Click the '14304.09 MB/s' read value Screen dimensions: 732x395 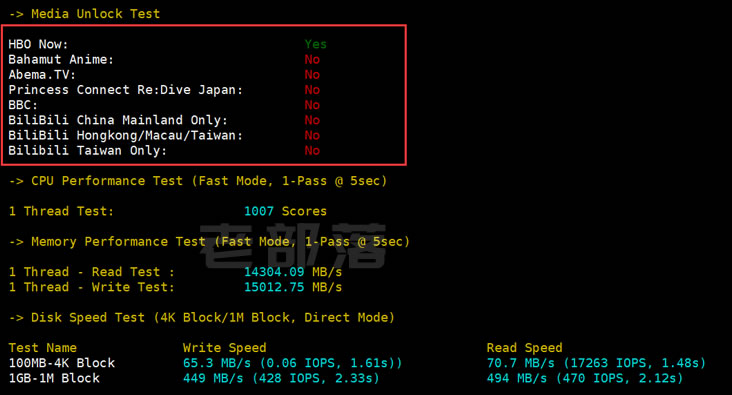293,272
